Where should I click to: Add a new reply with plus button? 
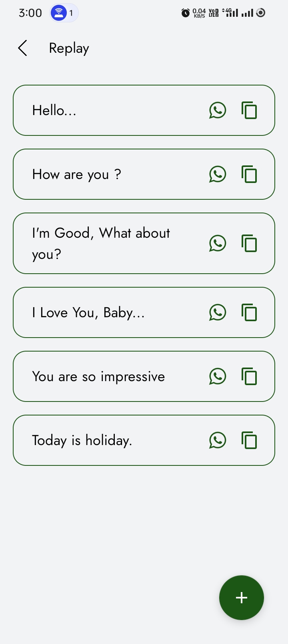(x=242, y=598)
